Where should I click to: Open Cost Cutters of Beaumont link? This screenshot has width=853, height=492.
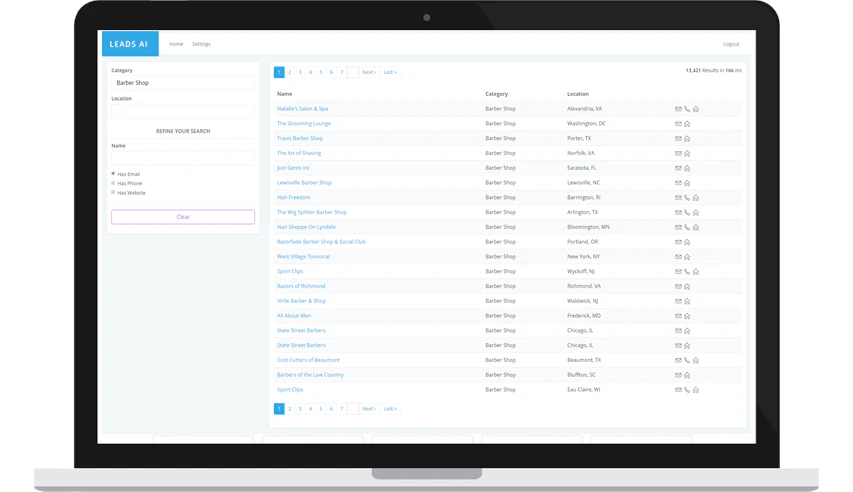308,360
